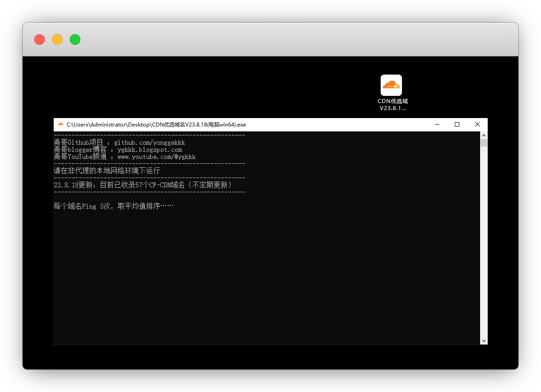Click the "23.8.18更新" update notice line
Viewport: 541px width, 392px height.
point(143,185)
